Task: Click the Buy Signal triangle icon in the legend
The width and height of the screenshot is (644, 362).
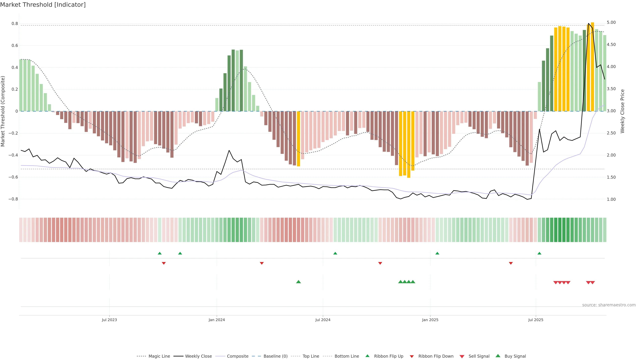Action: pos(498,356)
